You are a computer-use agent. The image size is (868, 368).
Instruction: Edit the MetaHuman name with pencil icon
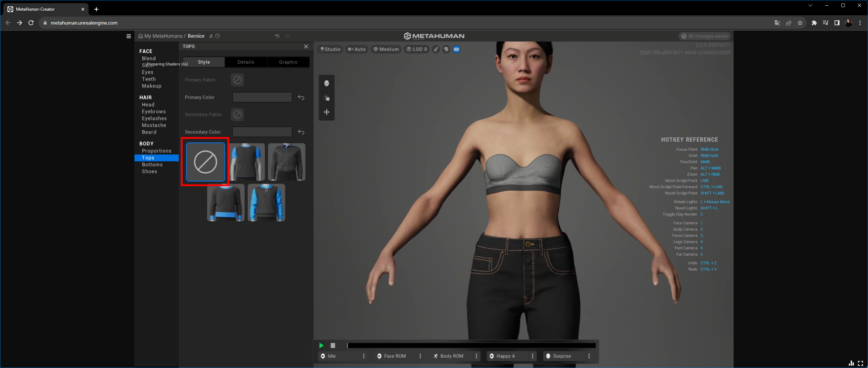[x=211, y=36]
